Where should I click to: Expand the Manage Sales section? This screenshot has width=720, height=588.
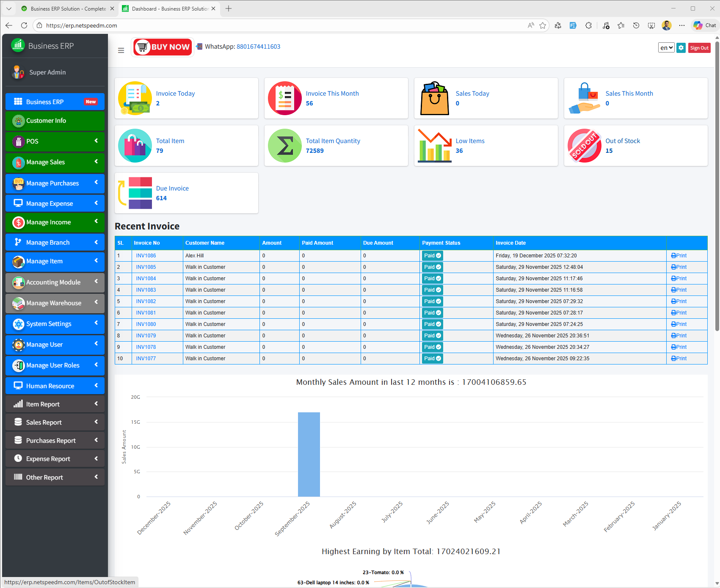[55, 163]
